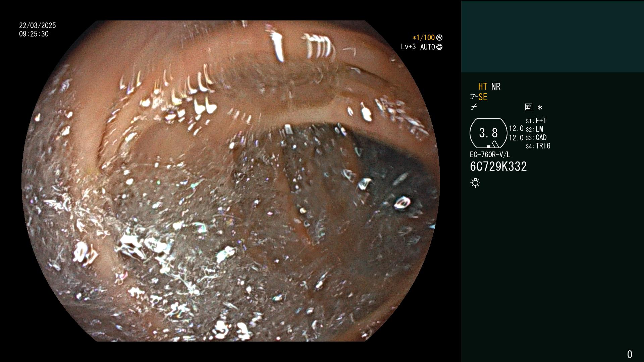
Task: Click the serial number 6C729K332
Action: tap(498, 167)
